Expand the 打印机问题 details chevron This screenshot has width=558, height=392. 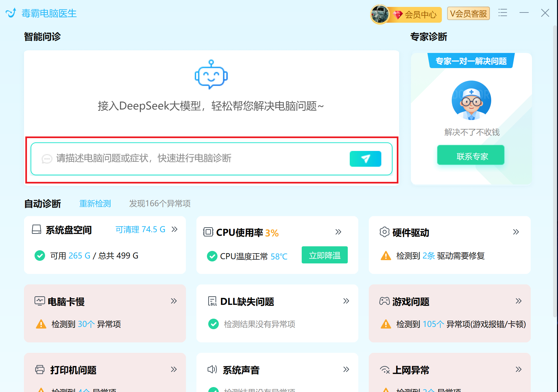point(174,369)
